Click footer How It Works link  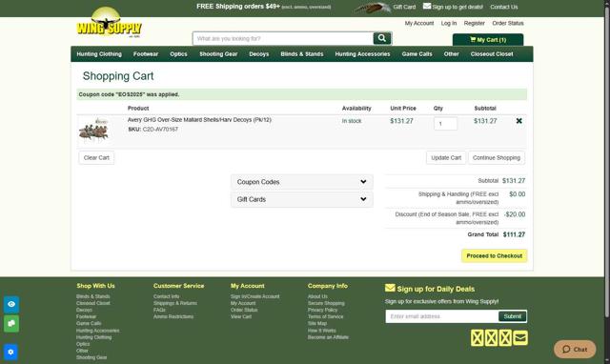click(x=322, y=330)
